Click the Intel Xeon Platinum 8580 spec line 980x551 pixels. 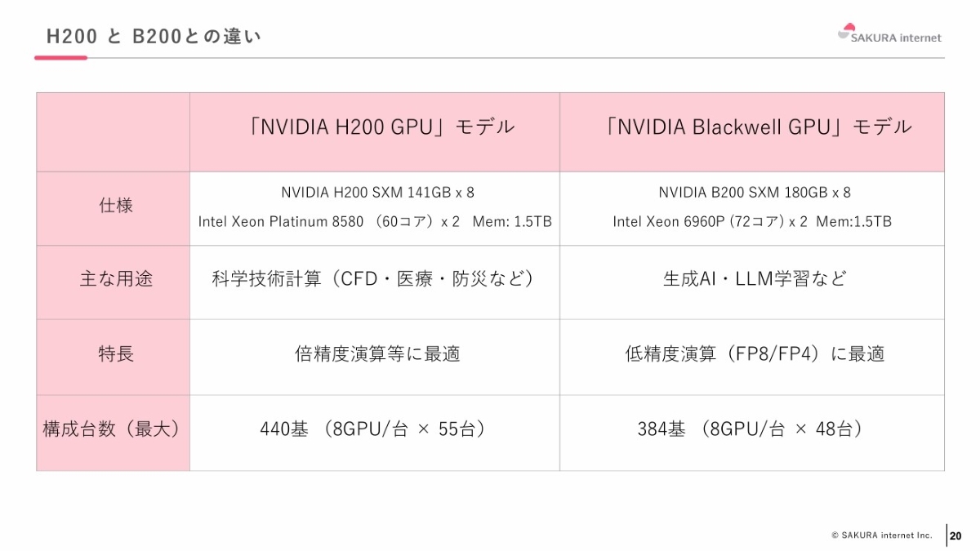(x=375, y=221)
